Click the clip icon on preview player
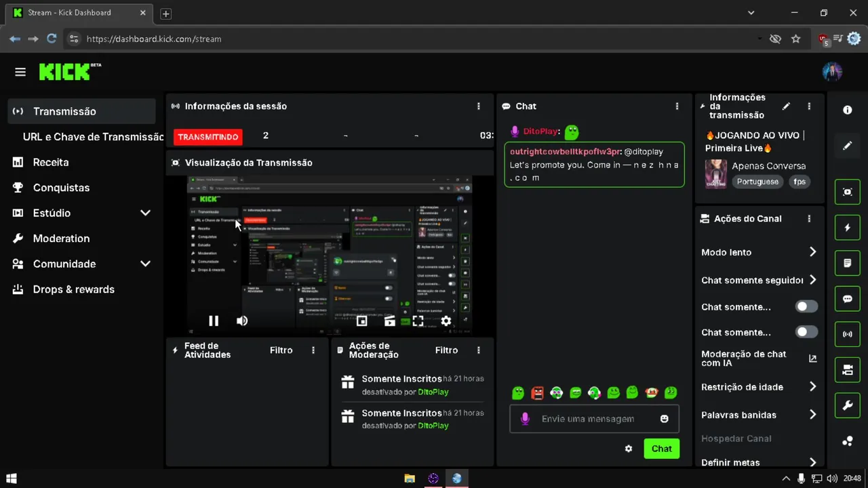Viewport: 868px width, 488px height. tap(389, 321)
